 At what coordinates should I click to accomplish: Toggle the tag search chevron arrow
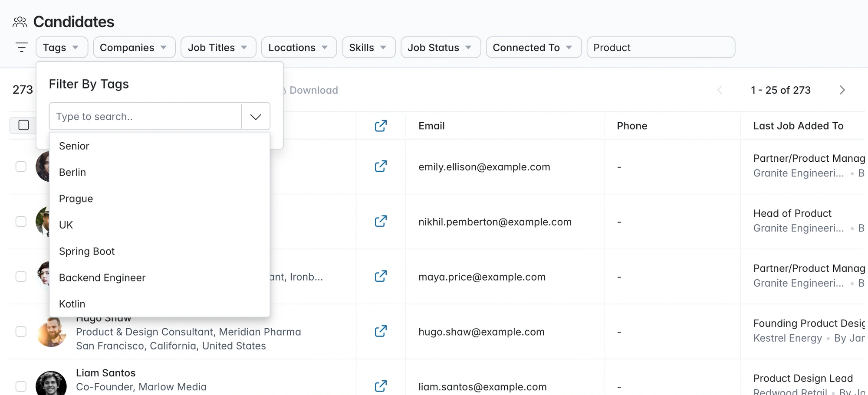tap(256, 117)
